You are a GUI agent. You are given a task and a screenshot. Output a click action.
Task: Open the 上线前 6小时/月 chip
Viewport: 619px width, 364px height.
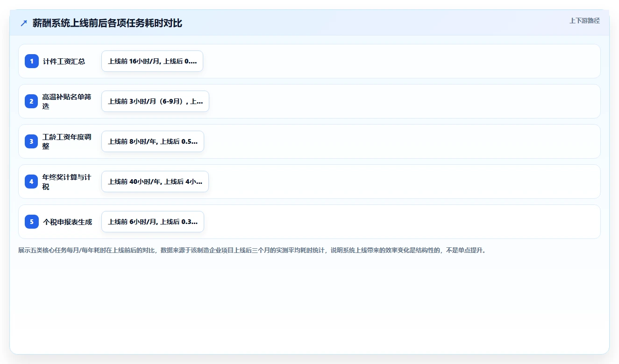coord(153,222)
